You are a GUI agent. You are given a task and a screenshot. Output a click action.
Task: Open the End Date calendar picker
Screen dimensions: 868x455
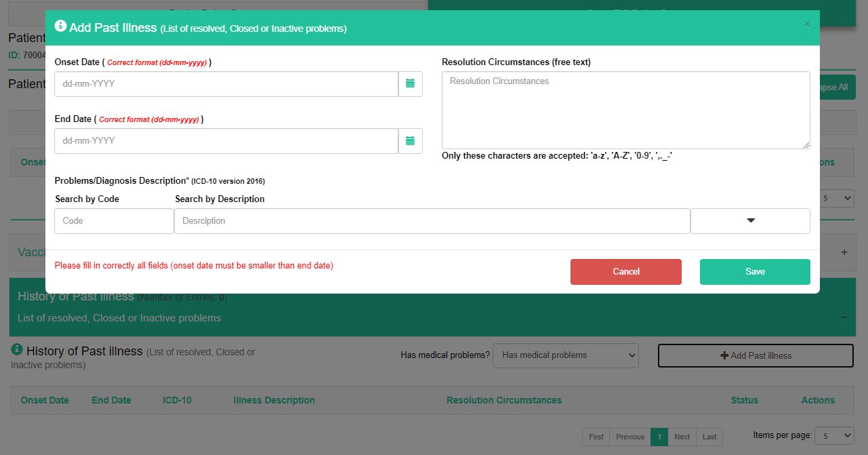coord(410,141)
